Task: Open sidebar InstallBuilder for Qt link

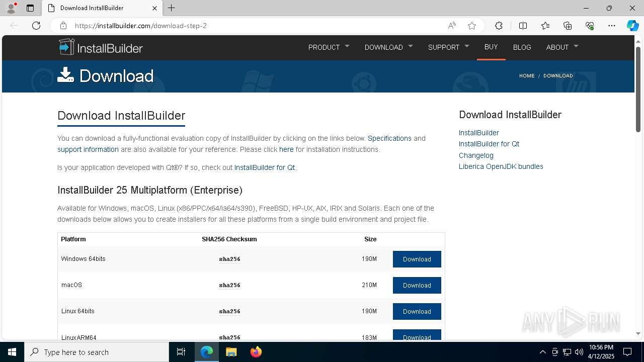Action: pos(489,144)
